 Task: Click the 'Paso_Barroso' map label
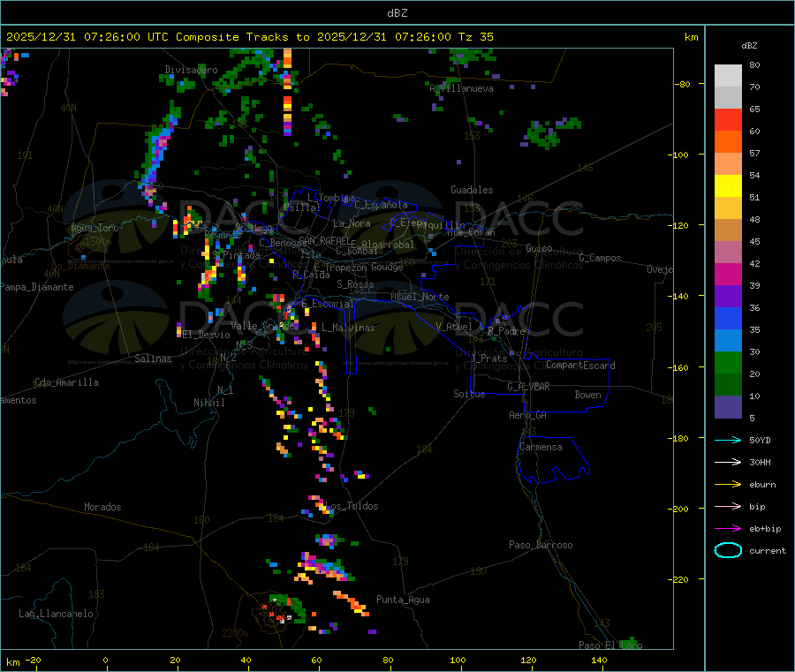(x=541, y=545)
